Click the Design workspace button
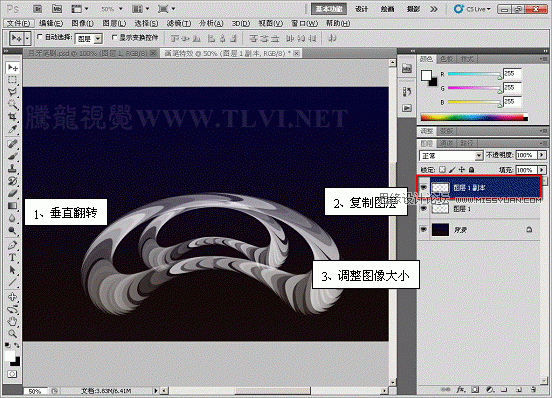 (362, 9)
